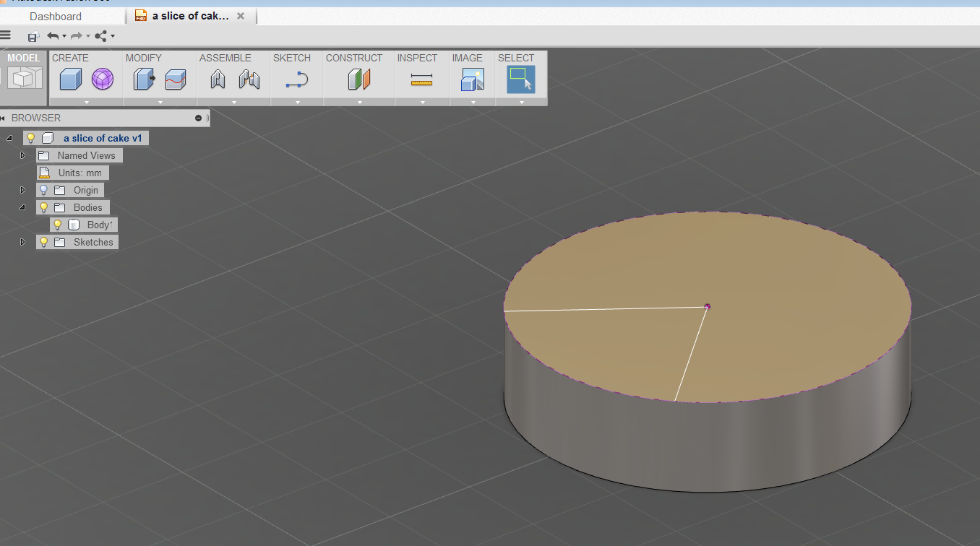Viewport: 980px width, 546px height.
Task: Open the undo history dropdown arrow
Action: pos(64,36)
